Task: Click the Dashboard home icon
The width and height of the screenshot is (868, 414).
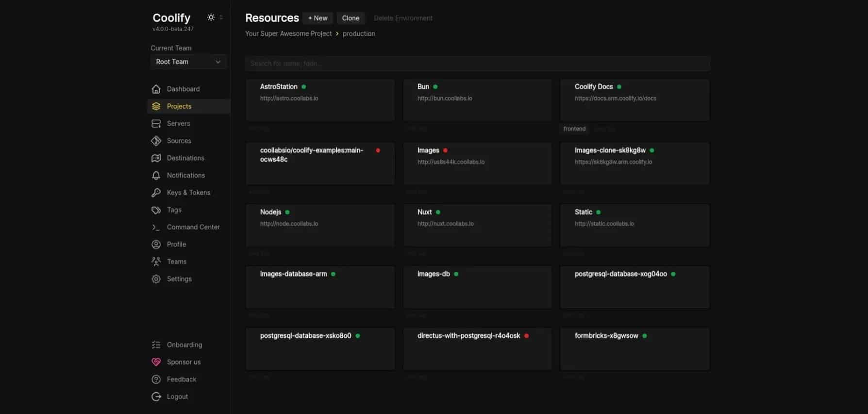Action: [x=156, y=89]
